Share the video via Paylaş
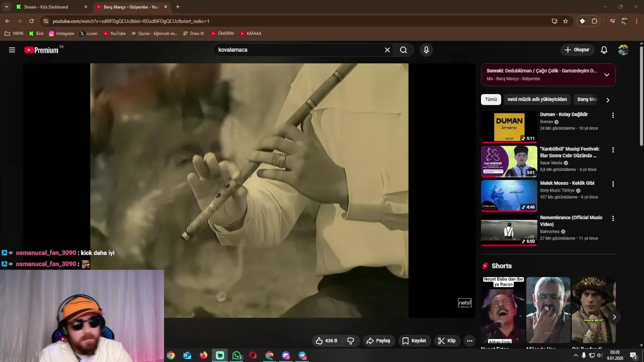Image resolution: width=644 pixels, height=362 pixels. [378, 341]
